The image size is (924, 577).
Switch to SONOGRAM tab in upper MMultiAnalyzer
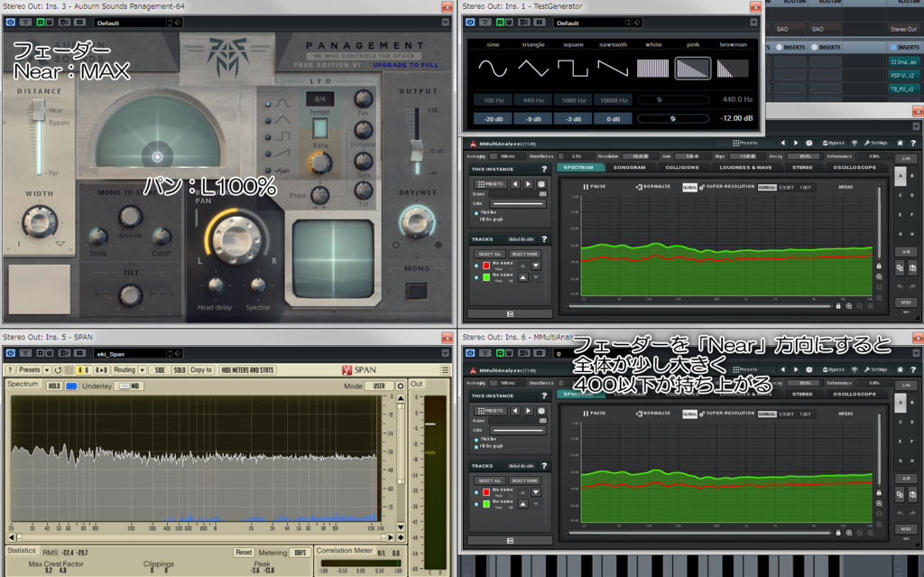click(629, 168)
